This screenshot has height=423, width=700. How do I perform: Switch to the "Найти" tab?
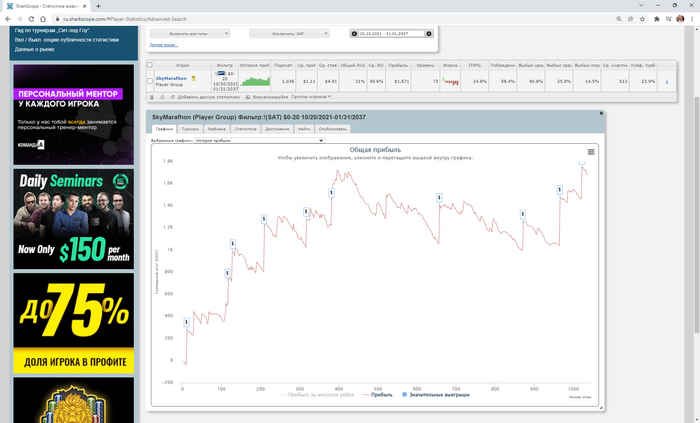point(304,129)
